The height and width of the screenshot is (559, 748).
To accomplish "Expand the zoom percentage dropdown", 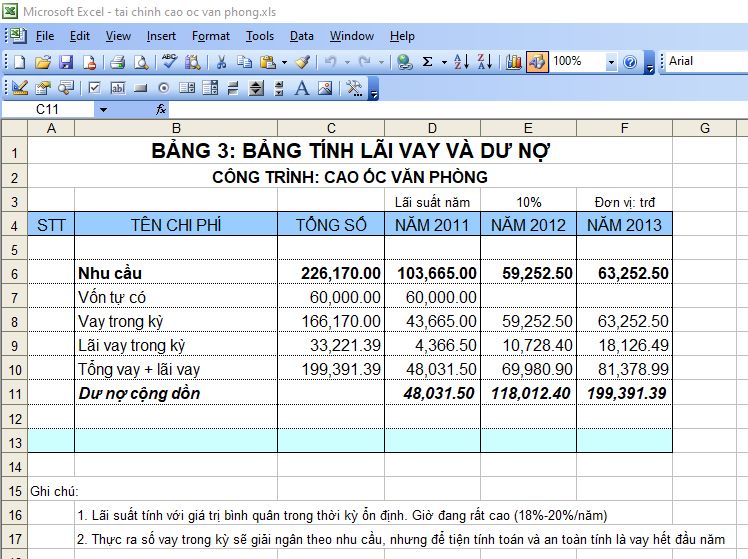I will [x=611, y=62].
